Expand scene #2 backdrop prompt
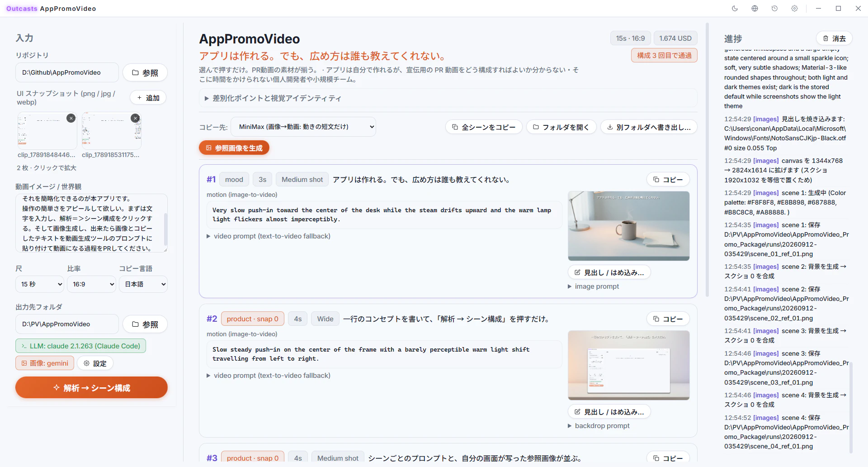This screenshot has height=467, width=868. (x=599, y=425)
